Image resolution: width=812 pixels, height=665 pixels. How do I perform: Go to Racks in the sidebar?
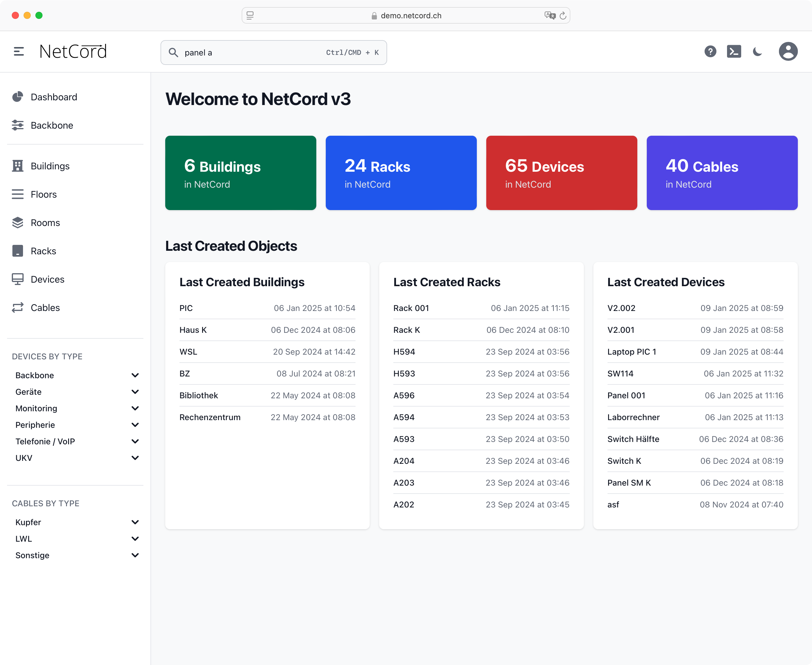(x=43, y=251)
